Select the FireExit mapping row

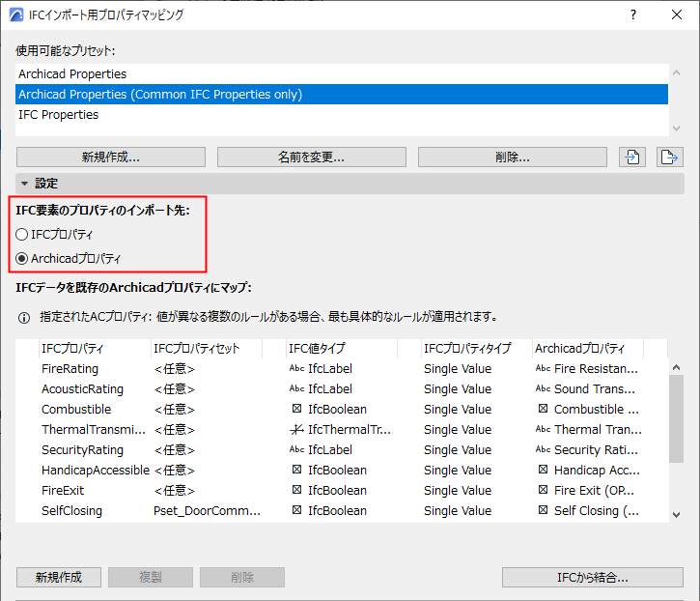point(342,490)
